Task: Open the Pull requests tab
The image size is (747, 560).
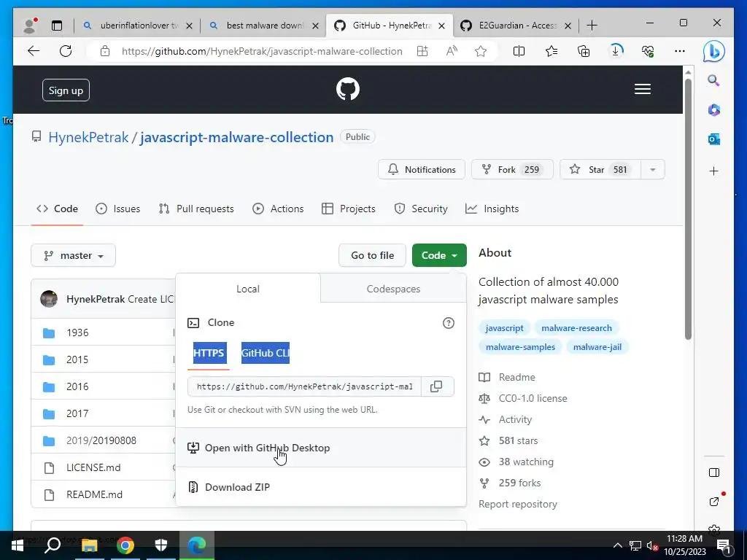Action: (196, 209)
